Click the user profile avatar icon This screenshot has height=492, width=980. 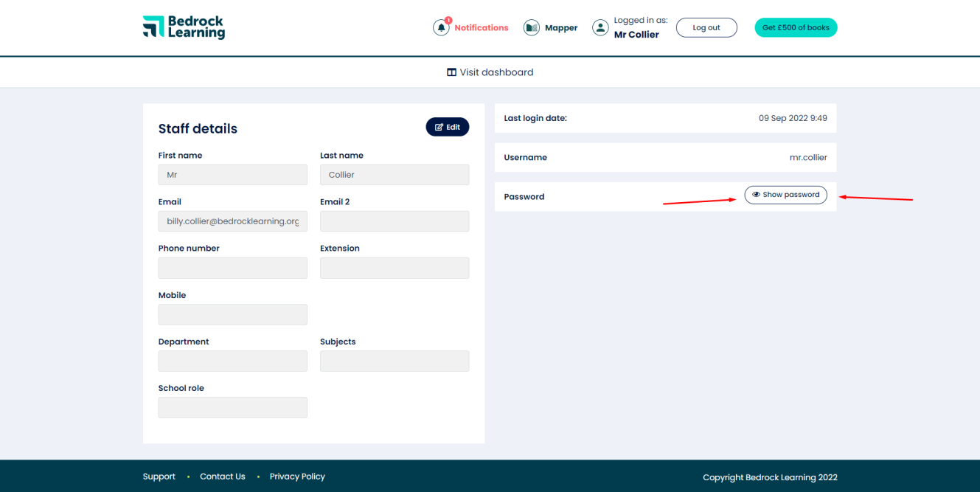(601, 28)
